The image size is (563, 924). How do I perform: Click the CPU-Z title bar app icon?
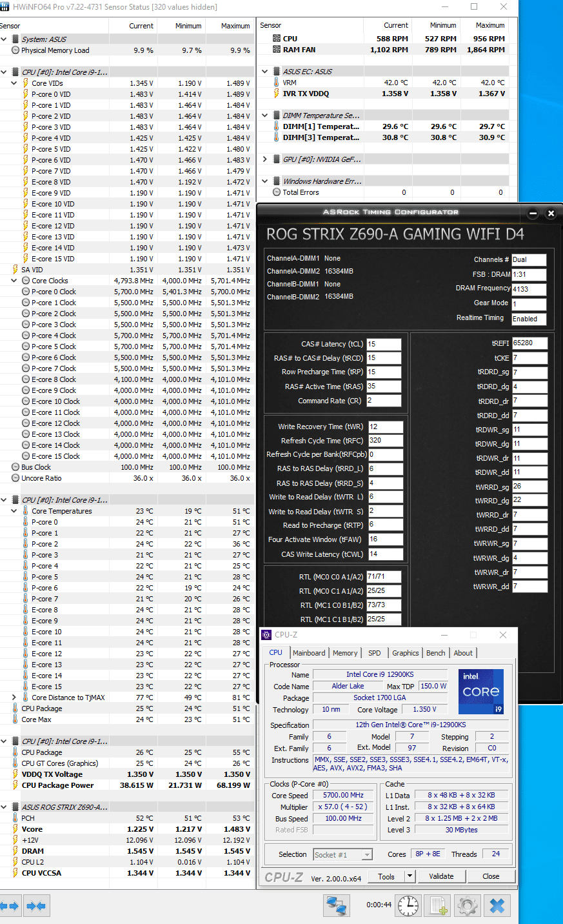point(267,635)
